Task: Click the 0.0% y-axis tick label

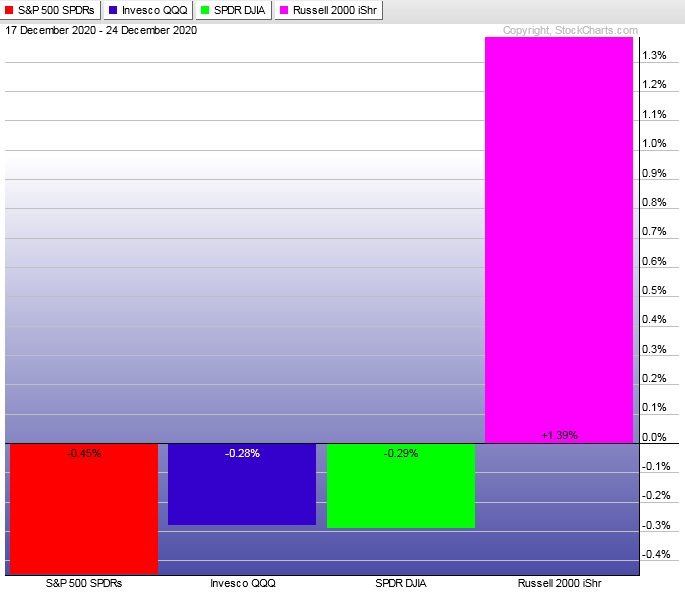Action: pyautogui.click(x=654, y=437)
